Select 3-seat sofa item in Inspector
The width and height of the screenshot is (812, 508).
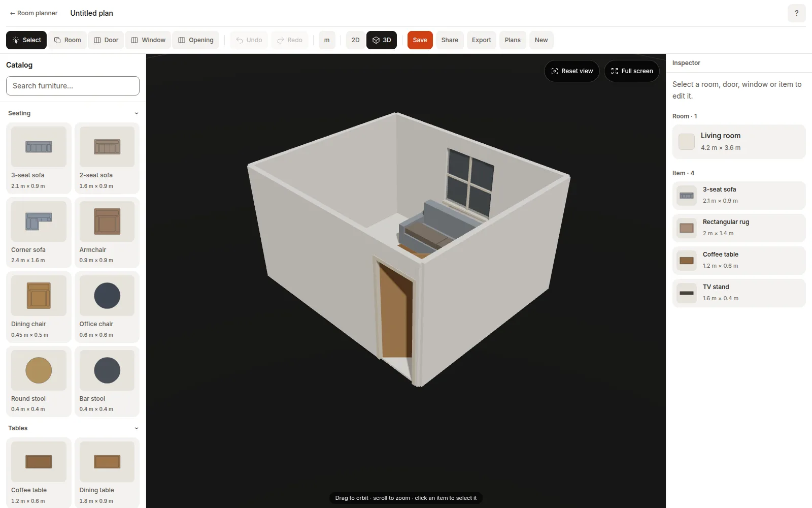pos(739,196)
